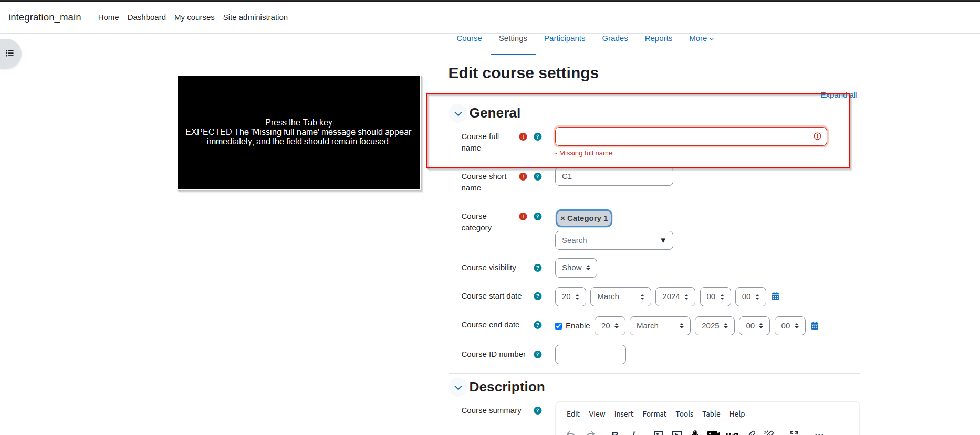980x435 pixels.
Task: Open help for Course end date
Action: [x=538, y=325]
